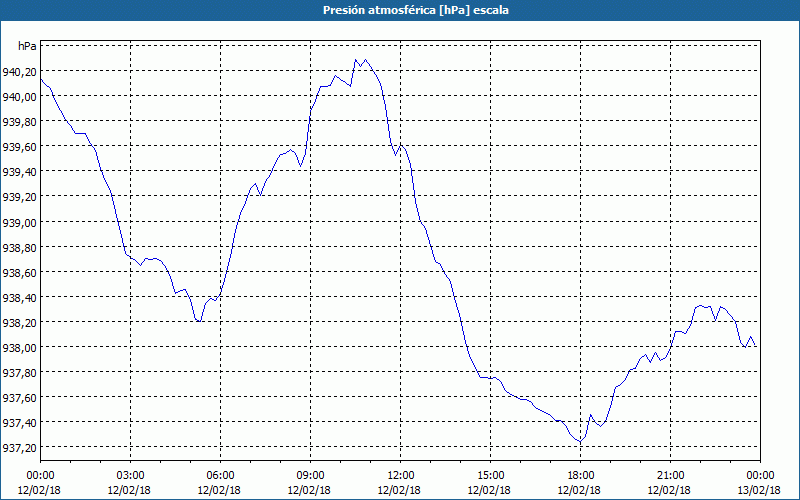Image resolution: width=800 pixels, height=500 pixels.
Task: Click the 13/02/18 date label
Action: (759, 490)
